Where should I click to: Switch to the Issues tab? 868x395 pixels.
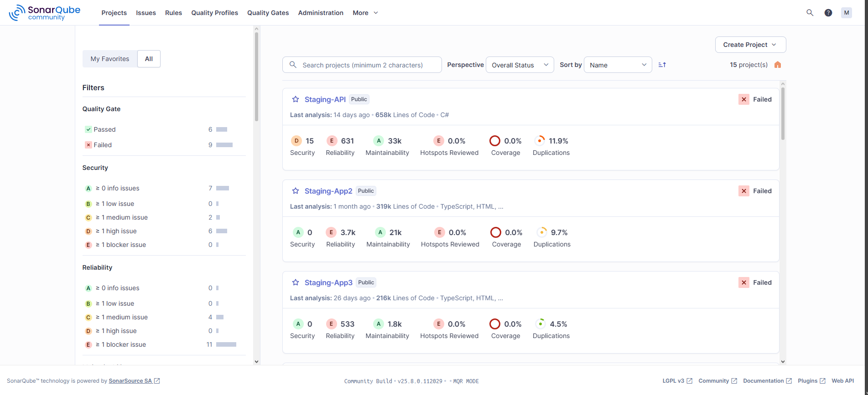(146, 13)
